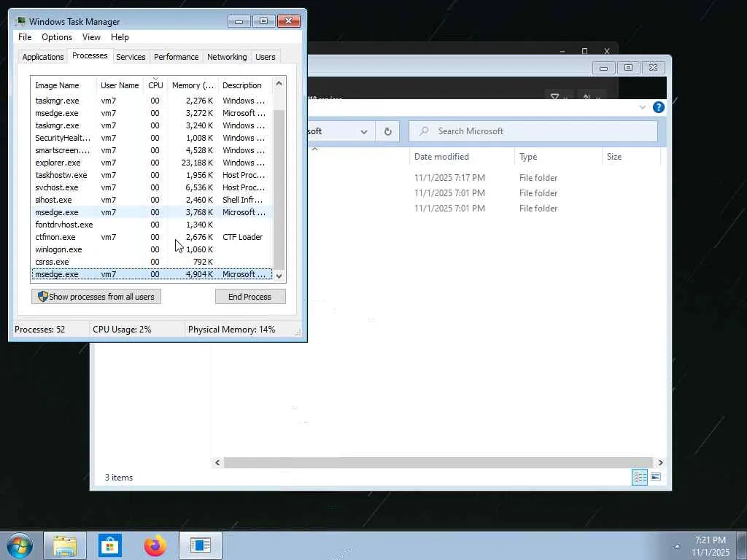Open the address bar history dropdown
Image resolution: width=747 pixels, height=560 pixels.
(x=364, y=131)
